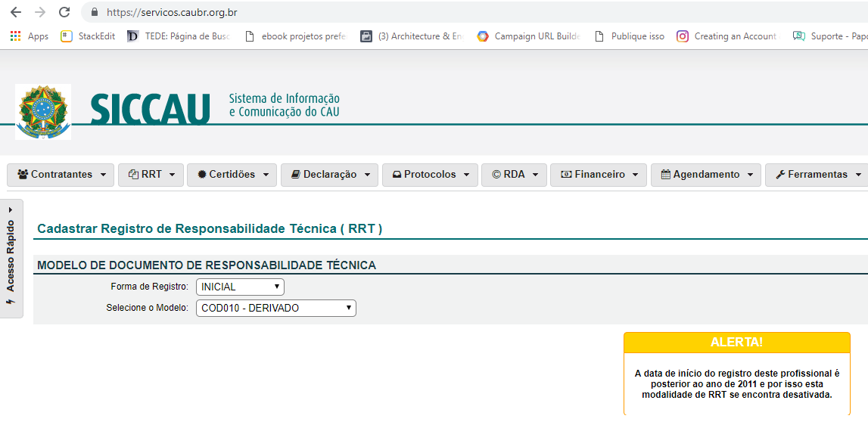Open the Selecione o Modelo dropdown
Screen dimensions: 868x425
(276, 309)
